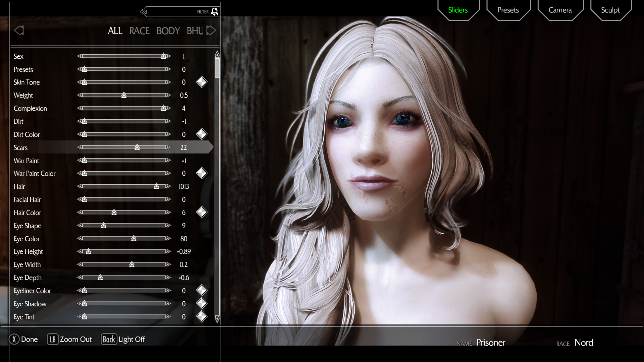Click the Hair Color slider handle

114,212
